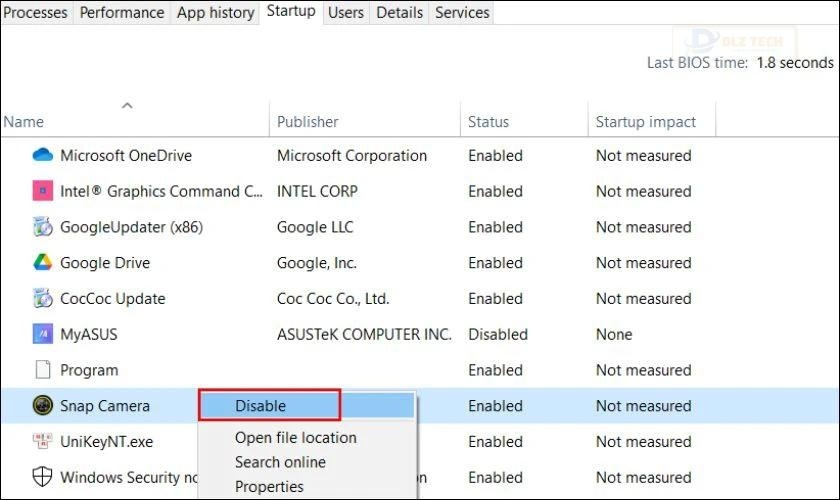Sort entries by Status column header
Image resolution: width=840 pixels, height=500 pixels.
click(x=488, y=122)
